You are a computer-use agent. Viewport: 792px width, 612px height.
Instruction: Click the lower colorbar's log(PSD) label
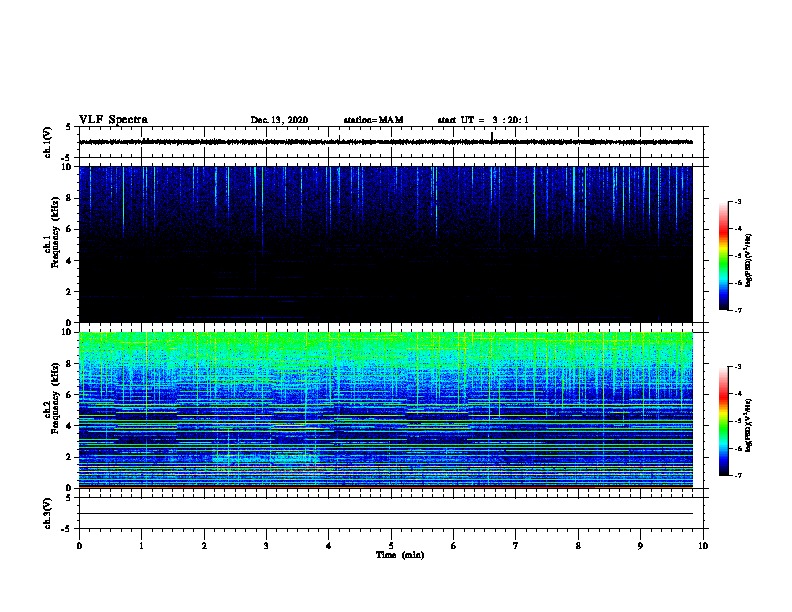pyautogui.click(x=749, y=425)
